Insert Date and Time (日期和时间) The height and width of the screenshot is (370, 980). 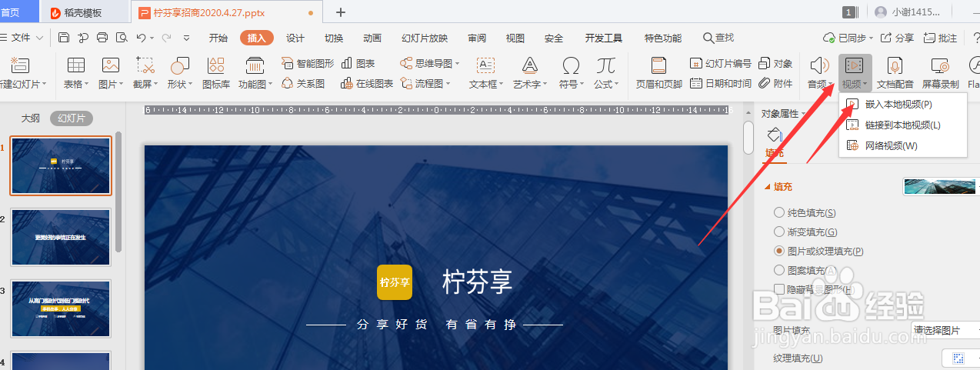pos(721,83)
